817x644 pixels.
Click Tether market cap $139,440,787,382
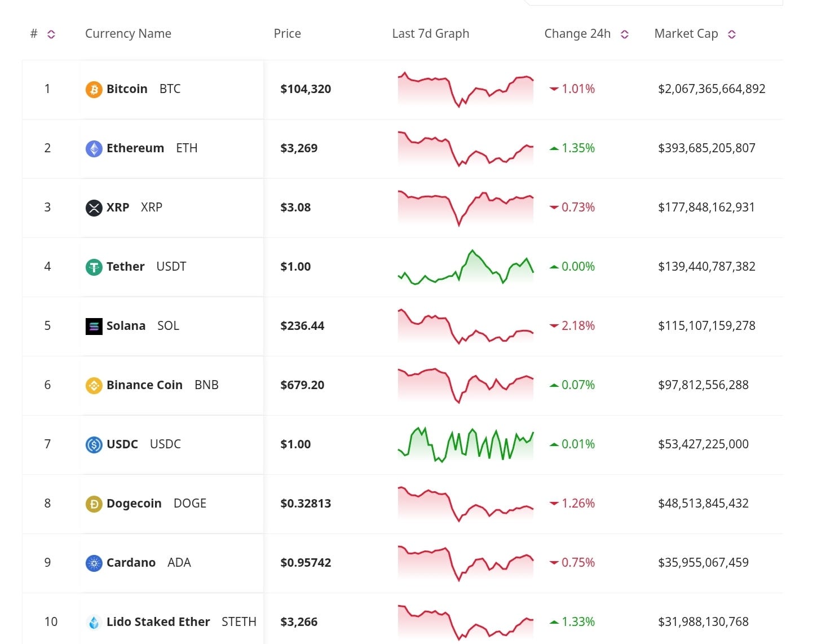tap(706, 267)
